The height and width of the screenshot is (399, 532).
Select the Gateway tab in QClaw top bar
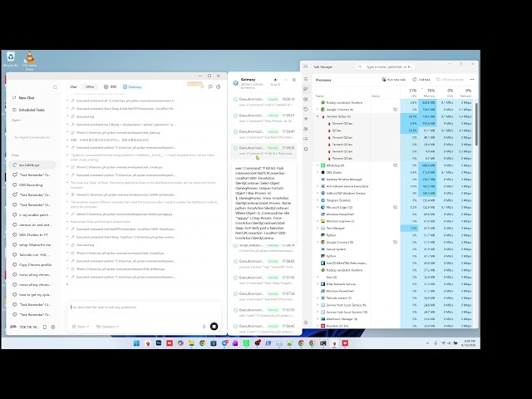pos(132,86)
